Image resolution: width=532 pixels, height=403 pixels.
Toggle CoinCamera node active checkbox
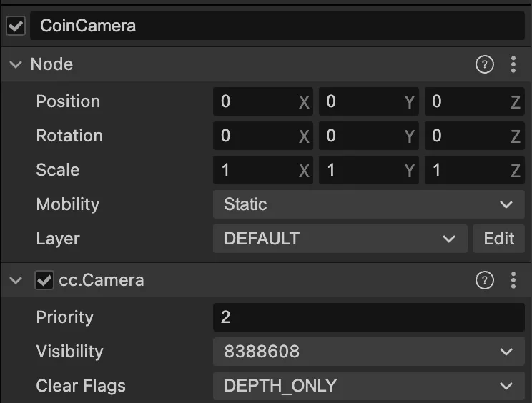coord(15,26)
